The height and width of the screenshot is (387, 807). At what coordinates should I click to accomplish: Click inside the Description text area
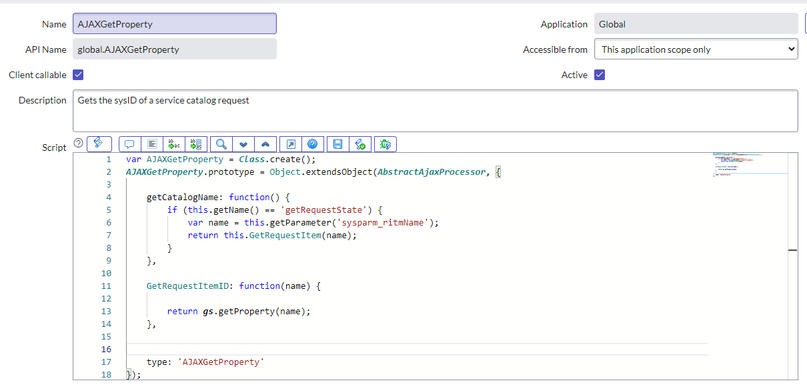435,111
